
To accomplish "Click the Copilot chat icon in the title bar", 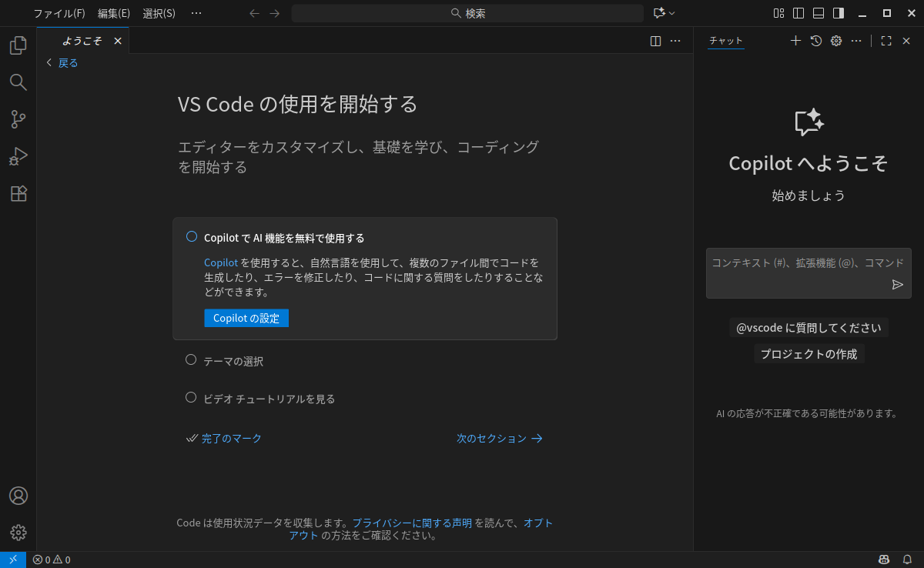I will click(659, 13).
